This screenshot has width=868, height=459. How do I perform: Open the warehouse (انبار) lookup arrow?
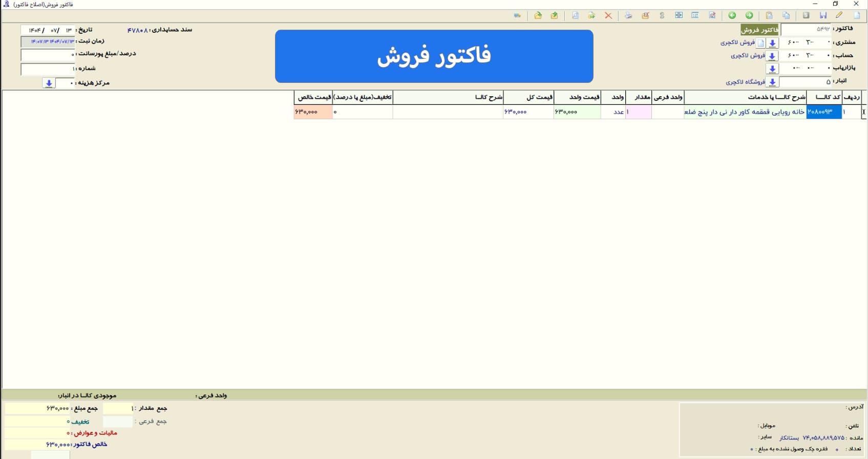point(772,82)
